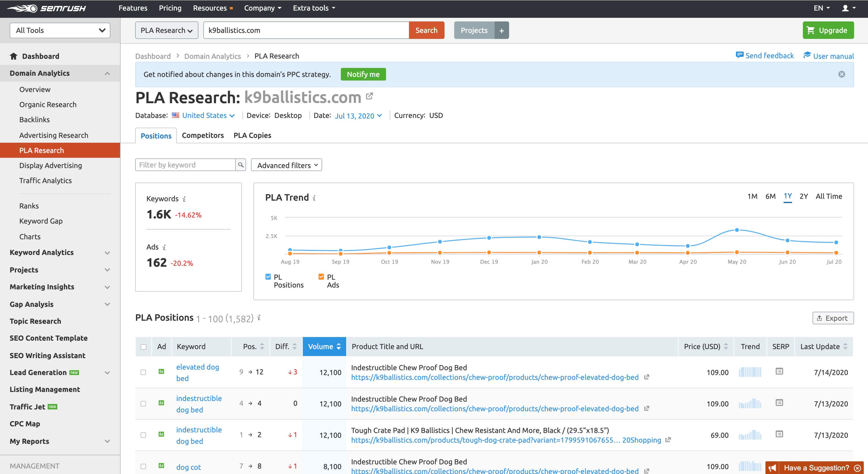Screen dimensions: 868x474
Task: Open Organic Research in sidebar
Action: tap(48, 104)
